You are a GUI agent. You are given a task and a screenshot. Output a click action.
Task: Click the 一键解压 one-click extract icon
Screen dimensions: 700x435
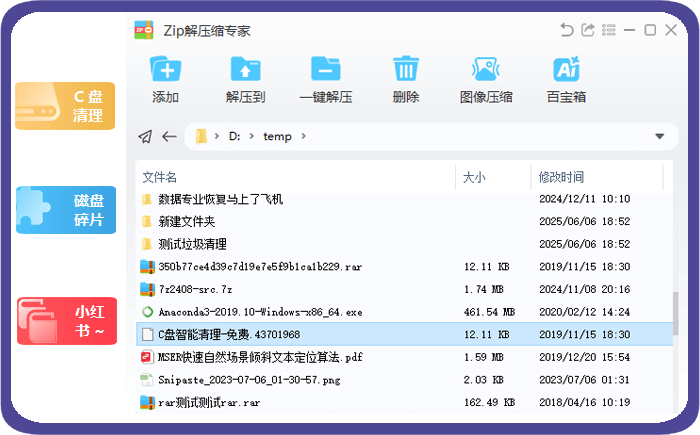click(x=325, y=69)
